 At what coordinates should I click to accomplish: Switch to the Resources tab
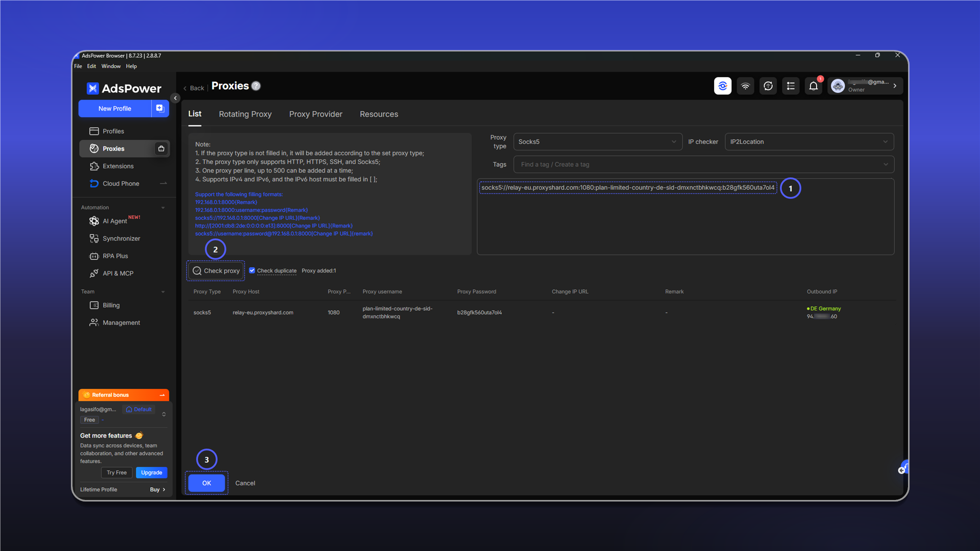click(x=379, y=114)
